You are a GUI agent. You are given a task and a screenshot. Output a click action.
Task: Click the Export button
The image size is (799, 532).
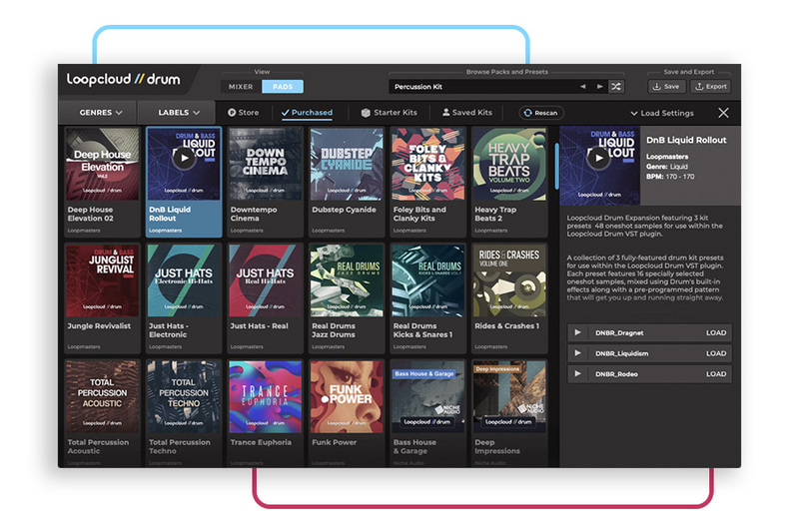point(710,87)
